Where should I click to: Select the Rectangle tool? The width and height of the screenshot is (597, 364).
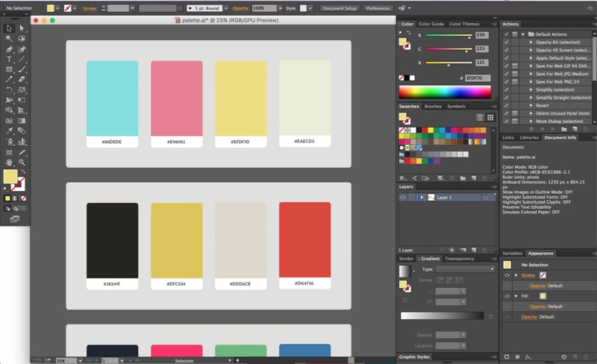(9, 69)
